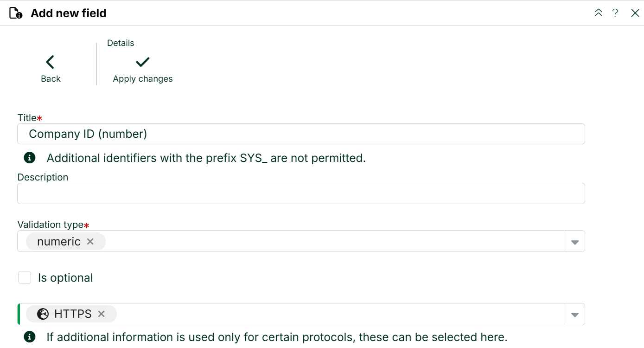Click the document icon beside Add new field

16,13
